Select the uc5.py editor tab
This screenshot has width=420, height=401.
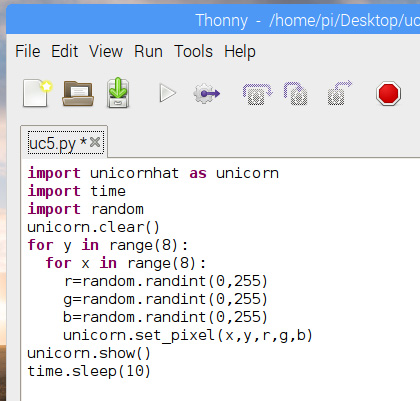[x=58, y=143]
